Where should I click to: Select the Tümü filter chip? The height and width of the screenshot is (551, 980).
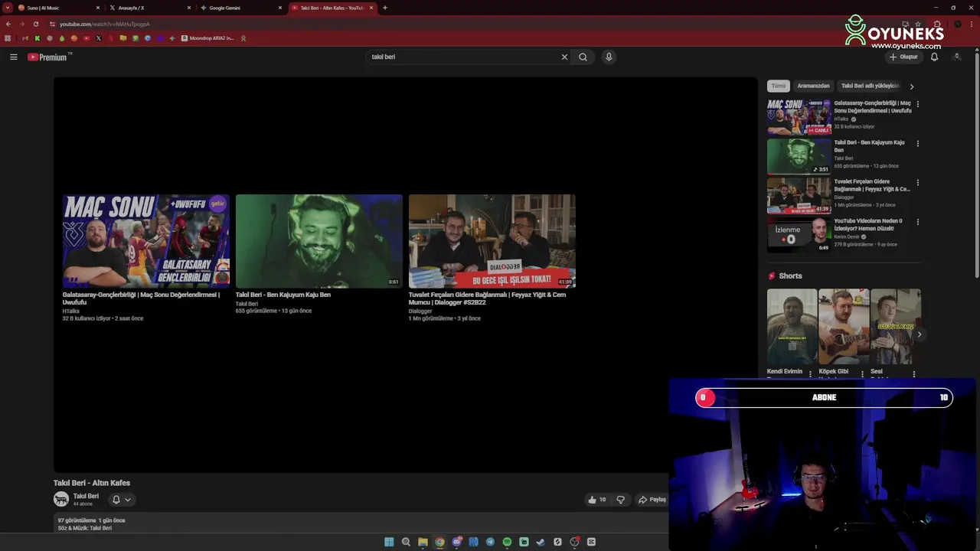[778, 86]
